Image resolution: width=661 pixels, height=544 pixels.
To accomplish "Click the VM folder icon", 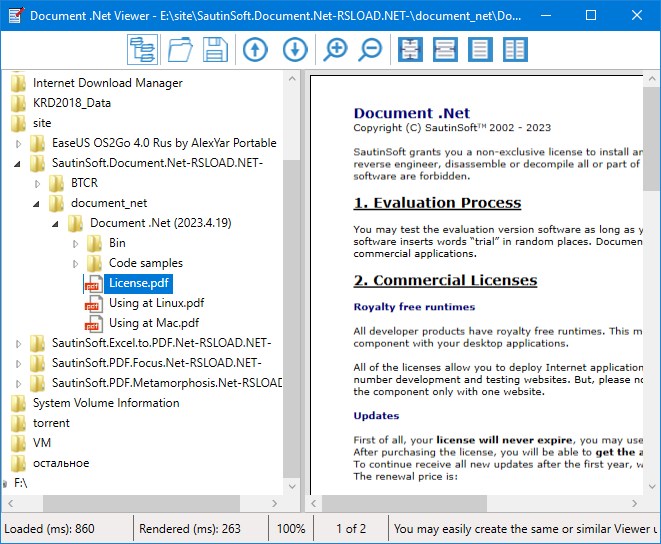I will [x=19, y=443].
